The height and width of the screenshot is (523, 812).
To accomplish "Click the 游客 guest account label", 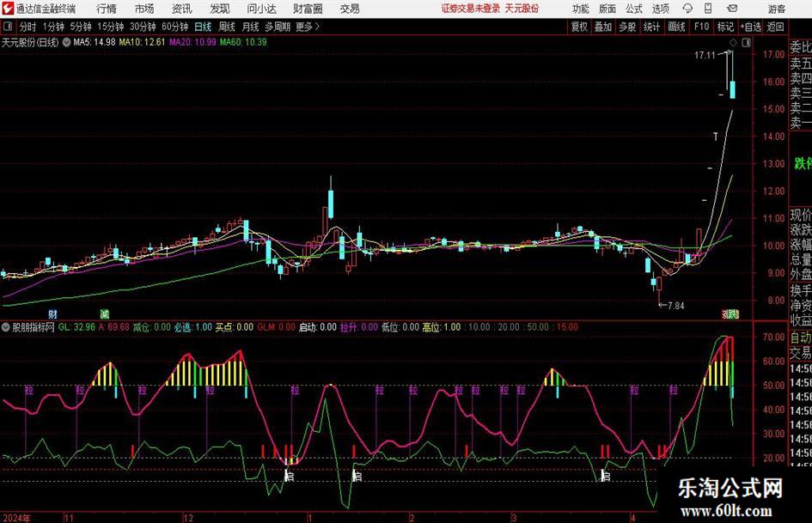I will point(777,9).
